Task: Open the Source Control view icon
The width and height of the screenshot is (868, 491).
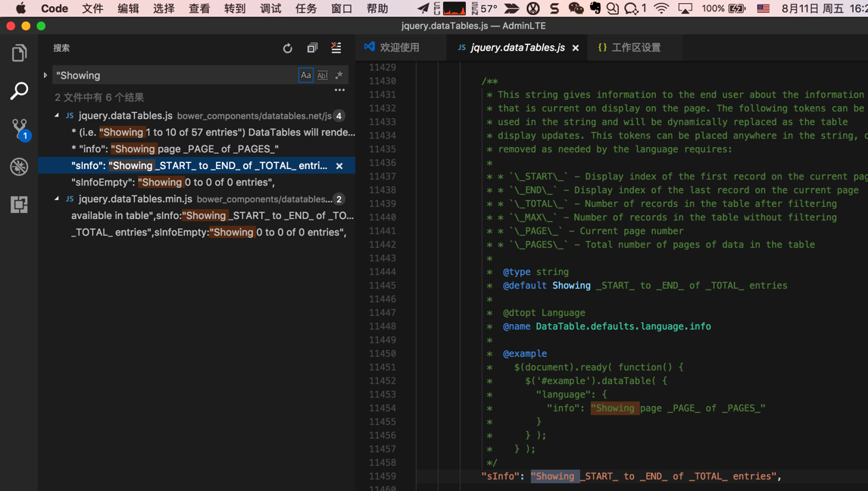Action: coord(19,128)
